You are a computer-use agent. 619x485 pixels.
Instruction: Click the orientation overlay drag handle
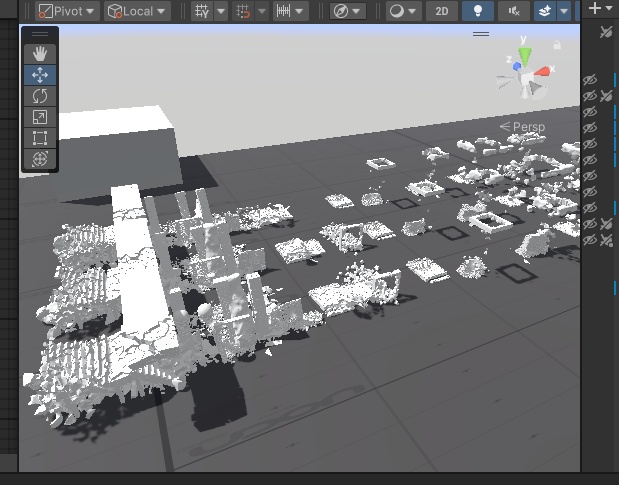(x=481, y=34)
